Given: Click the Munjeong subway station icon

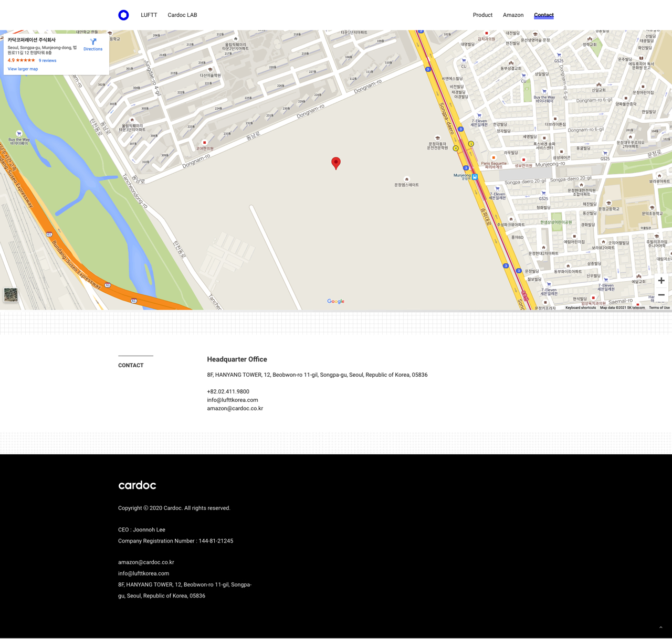Looking at the screenshot, I should (x=475, y=177).
